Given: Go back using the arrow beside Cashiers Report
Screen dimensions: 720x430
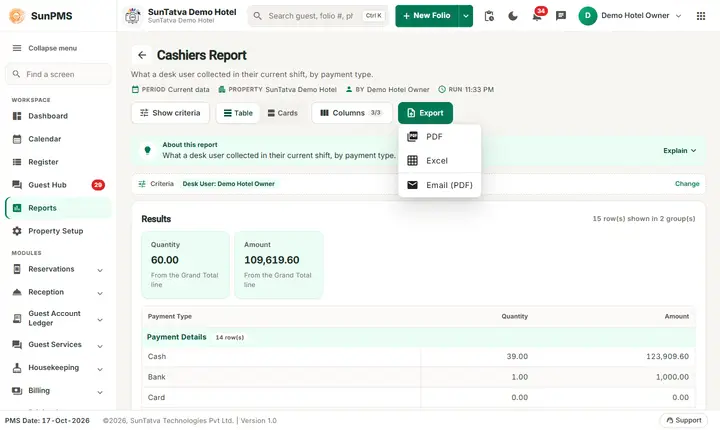Looking at the screenshot, I should pyautogui.click(x=142, y=55).
